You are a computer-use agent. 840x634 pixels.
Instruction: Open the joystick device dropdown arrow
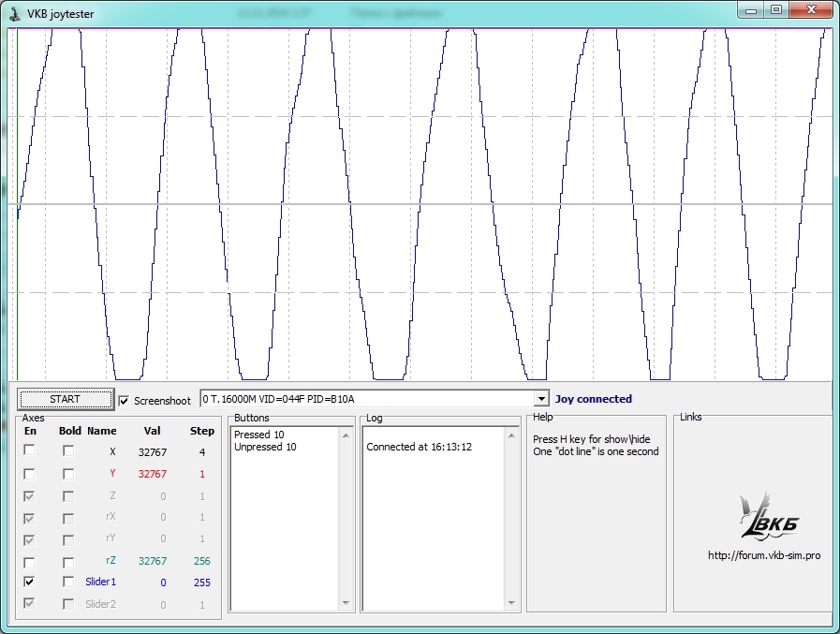540,399
